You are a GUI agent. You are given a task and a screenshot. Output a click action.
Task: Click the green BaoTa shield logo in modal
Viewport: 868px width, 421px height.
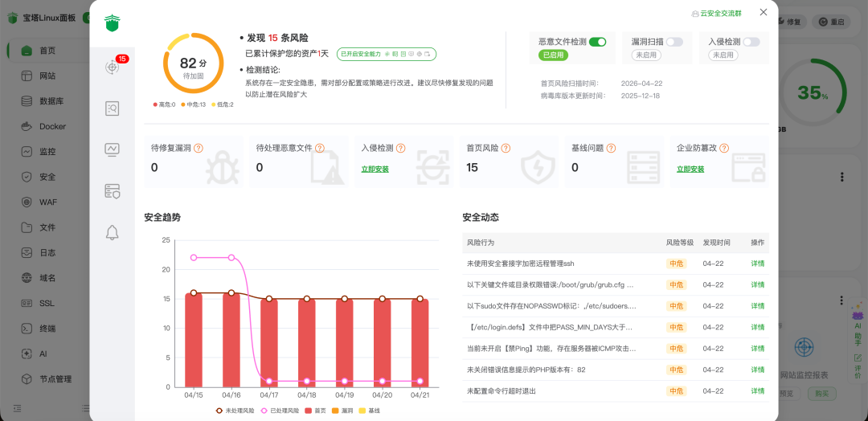(x=113, y=22)
